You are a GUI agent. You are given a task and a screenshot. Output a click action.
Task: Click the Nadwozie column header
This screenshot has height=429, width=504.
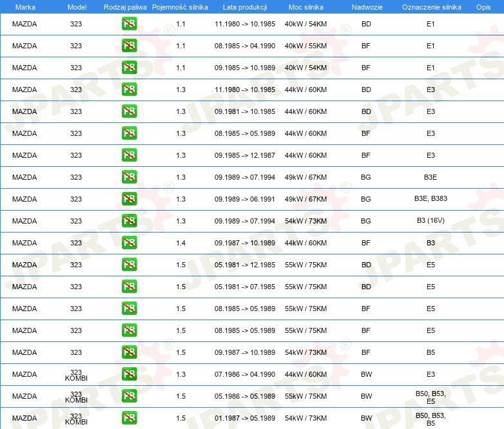pos(367,7)
